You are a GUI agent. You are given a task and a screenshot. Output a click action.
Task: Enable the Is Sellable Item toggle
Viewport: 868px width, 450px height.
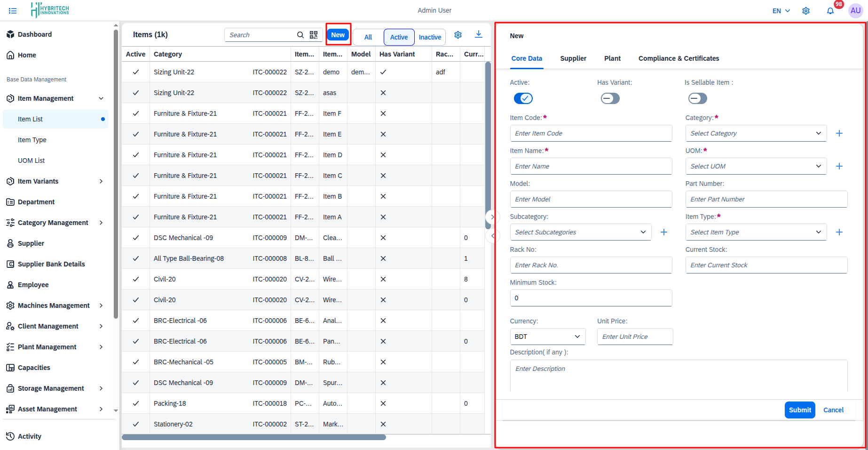tap(697, 98)
